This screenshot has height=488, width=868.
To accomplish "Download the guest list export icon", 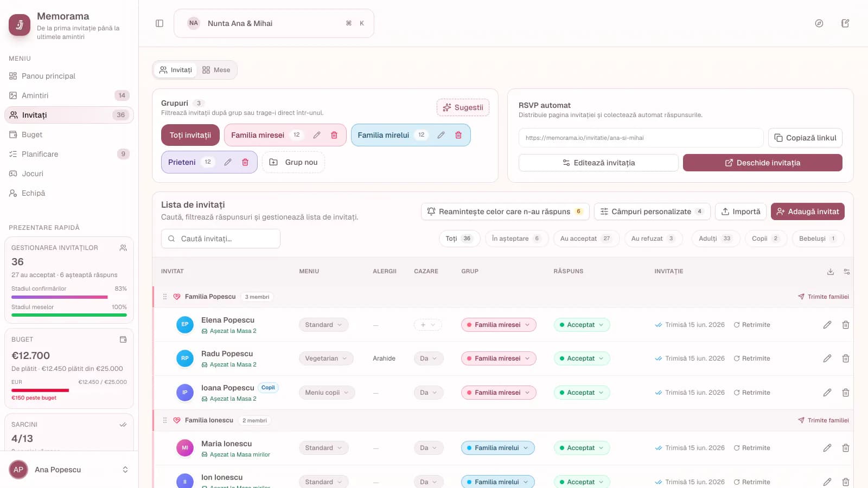I will coord(831,272).
